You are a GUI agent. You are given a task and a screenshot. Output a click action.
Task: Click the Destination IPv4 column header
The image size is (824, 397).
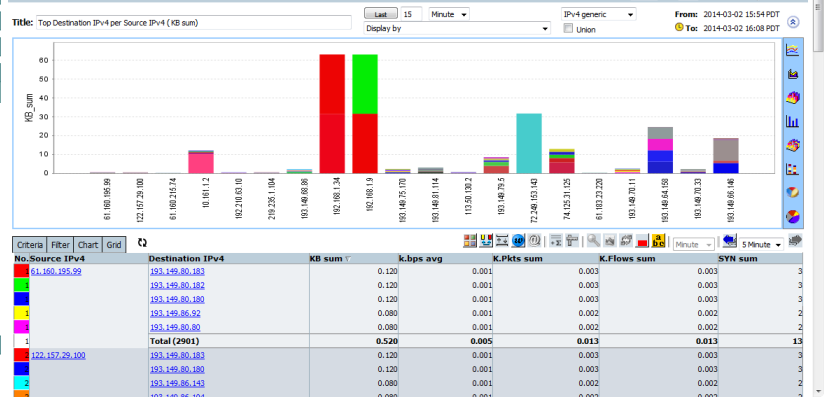[229, 259]
